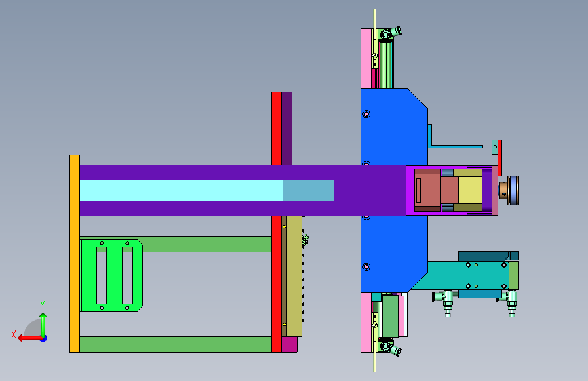588x381 pixels.
Task: Select the upper green horizontal bar
Action: pos(207,244)
